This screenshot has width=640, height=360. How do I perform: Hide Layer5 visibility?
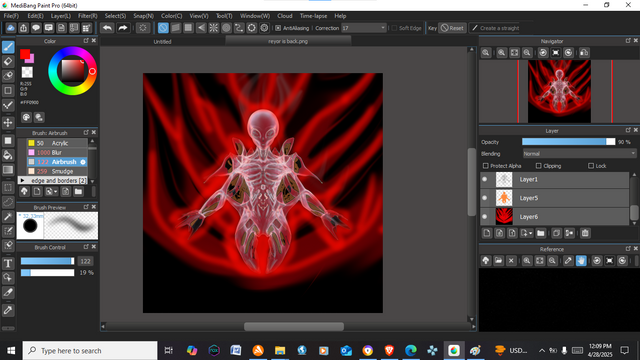pos(485,198)
